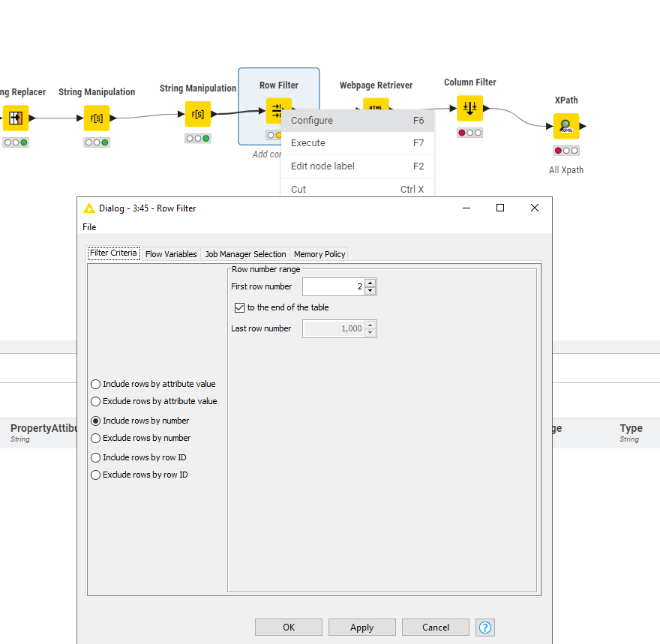Open the first String Manipulation node

(96, 118)
